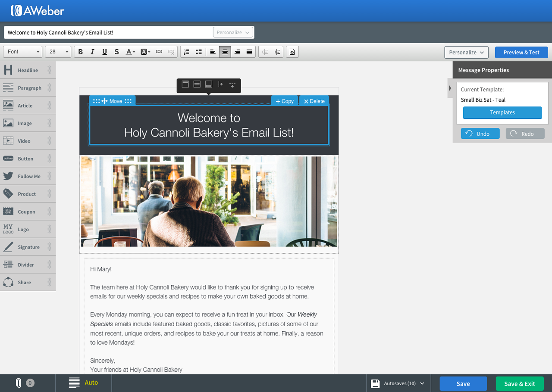Justify the text
This screenshot has height=392, width=552.
click(x=249, y=52)
